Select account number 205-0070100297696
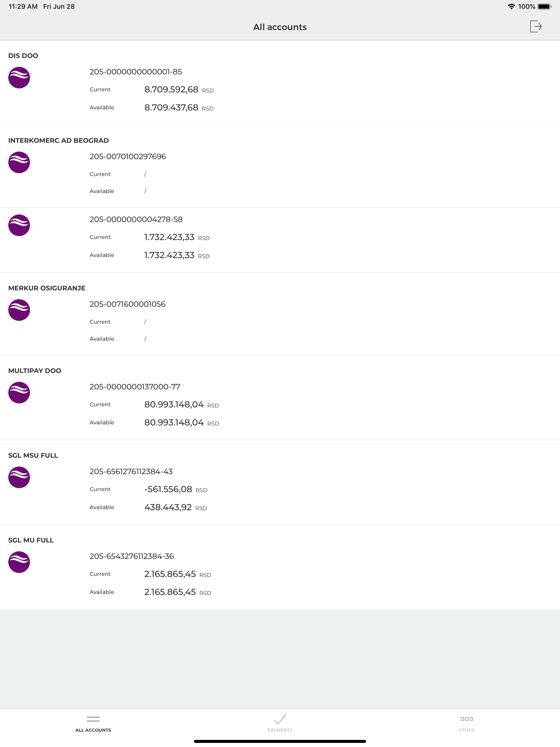The height and width of the screenshot is (747, 560). 128,156
